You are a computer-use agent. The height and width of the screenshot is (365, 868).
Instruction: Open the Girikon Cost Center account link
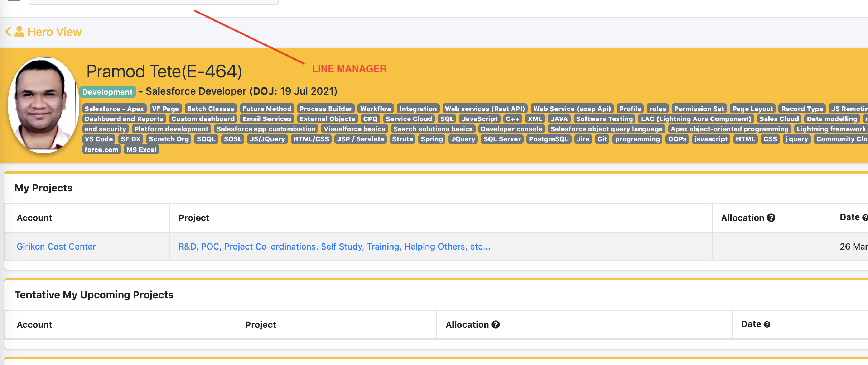pyautogui.click(x=56, y=247)
